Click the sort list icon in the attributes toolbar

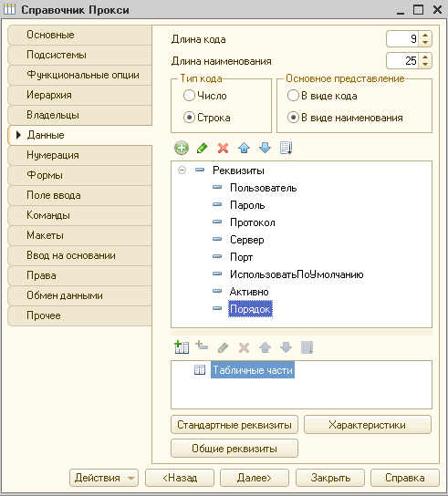pyautogui.click(x=286, y=148)
